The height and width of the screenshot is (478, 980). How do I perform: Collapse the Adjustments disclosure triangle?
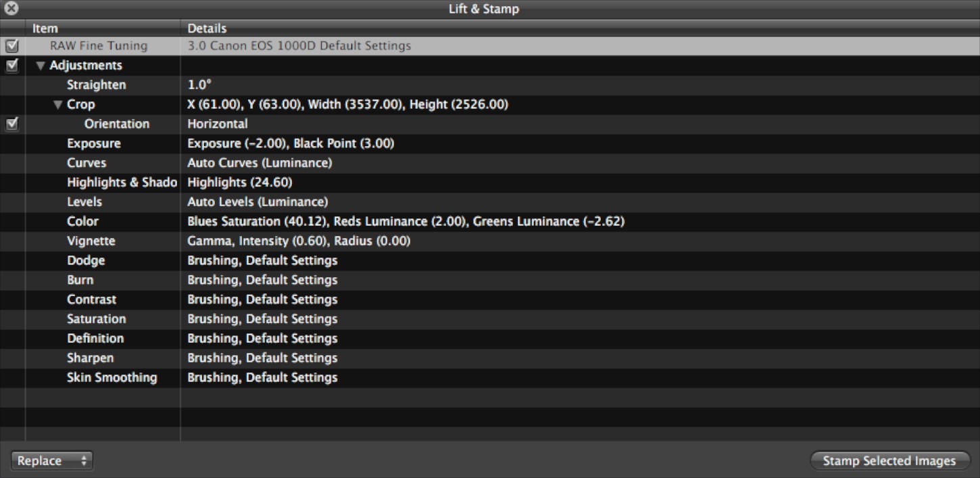point(41,66)
